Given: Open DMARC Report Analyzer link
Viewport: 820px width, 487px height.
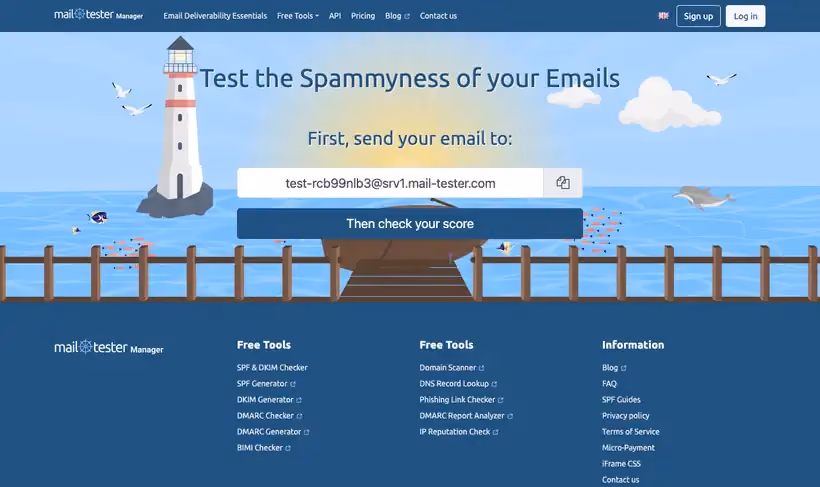Looking at the screenshot, I should click(x=465, y=416).
